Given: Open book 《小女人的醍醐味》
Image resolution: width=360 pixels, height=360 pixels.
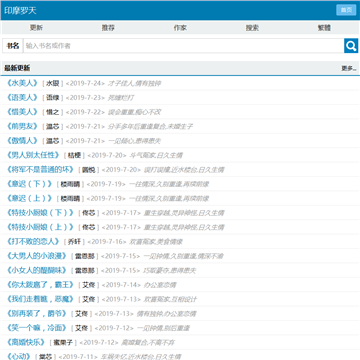Looking at the screenshot, I should (37, 270).
